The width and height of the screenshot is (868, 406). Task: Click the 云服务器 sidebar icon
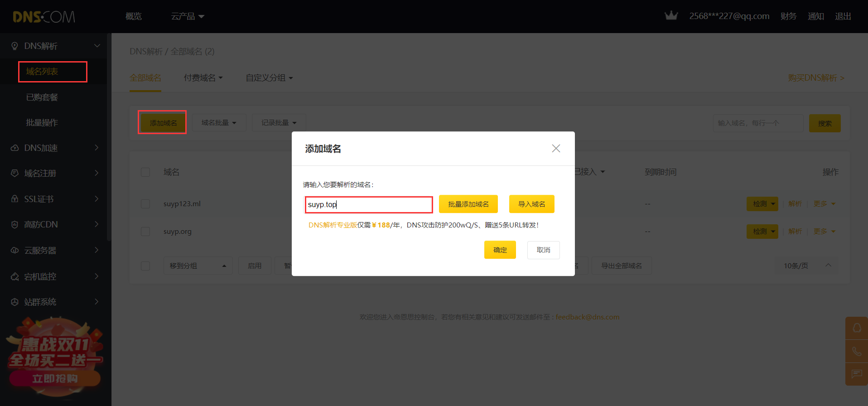(x=14, y=250)
